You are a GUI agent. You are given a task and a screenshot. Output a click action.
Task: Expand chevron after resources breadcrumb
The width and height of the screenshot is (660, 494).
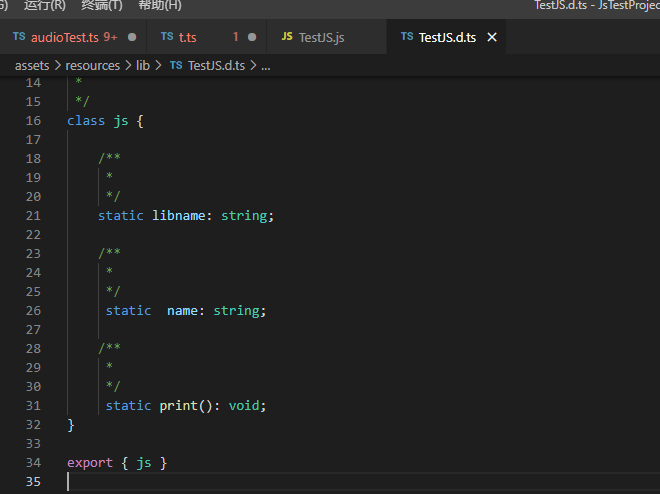(128, 66)
